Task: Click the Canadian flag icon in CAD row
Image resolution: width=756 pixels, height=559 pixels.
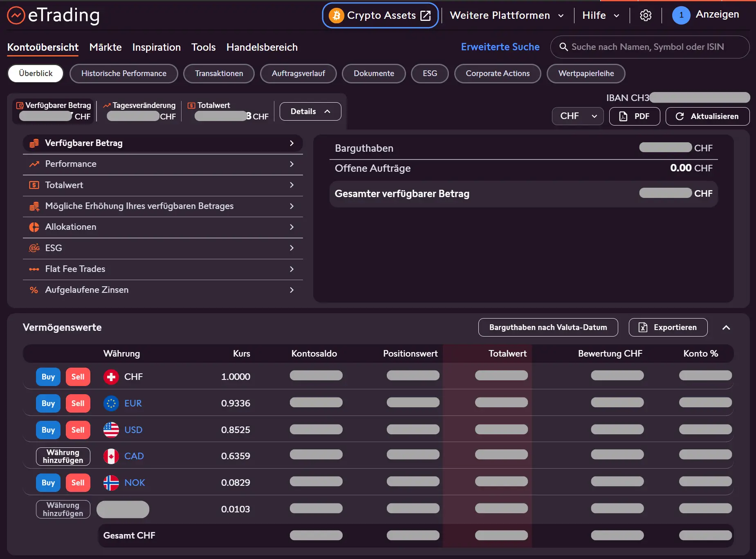Action: point(111,456)
